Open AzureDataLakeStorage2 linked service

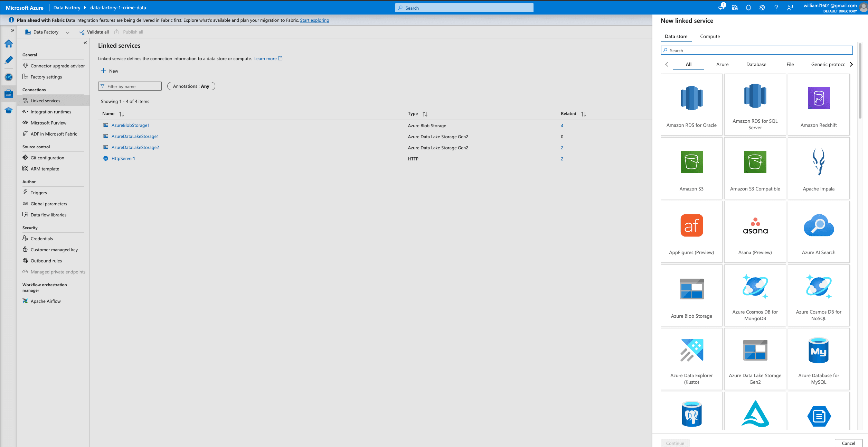click(x=135, y=147)
